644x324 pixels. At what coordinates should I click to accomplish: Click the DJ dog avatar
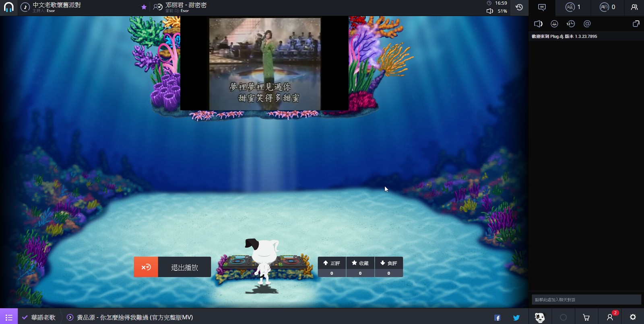pos(262,261)
